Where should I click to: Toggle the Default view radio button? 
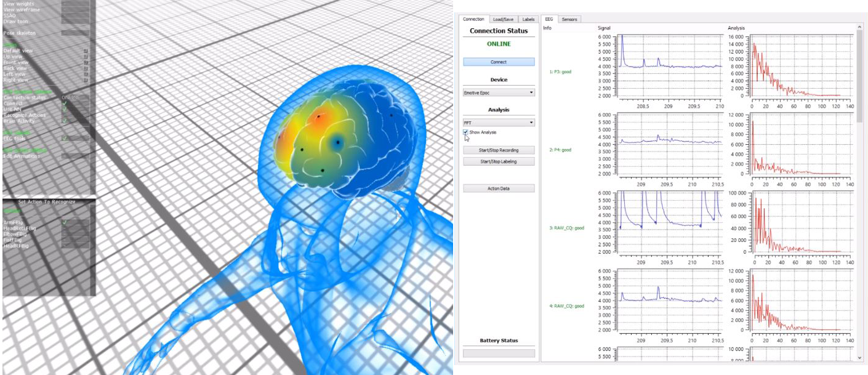point(86,50)
